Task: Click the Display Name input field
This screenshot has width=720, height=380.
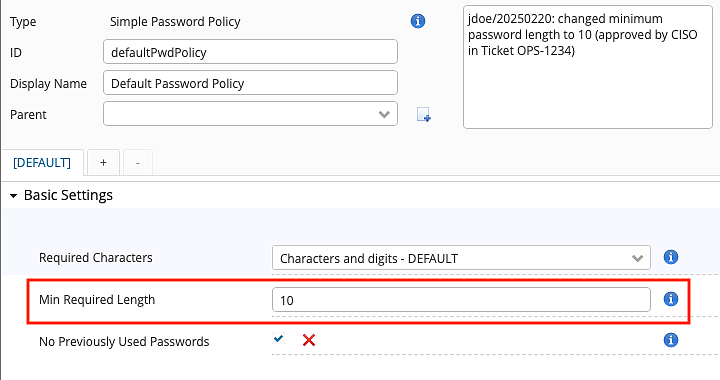Action: point(250,83)
